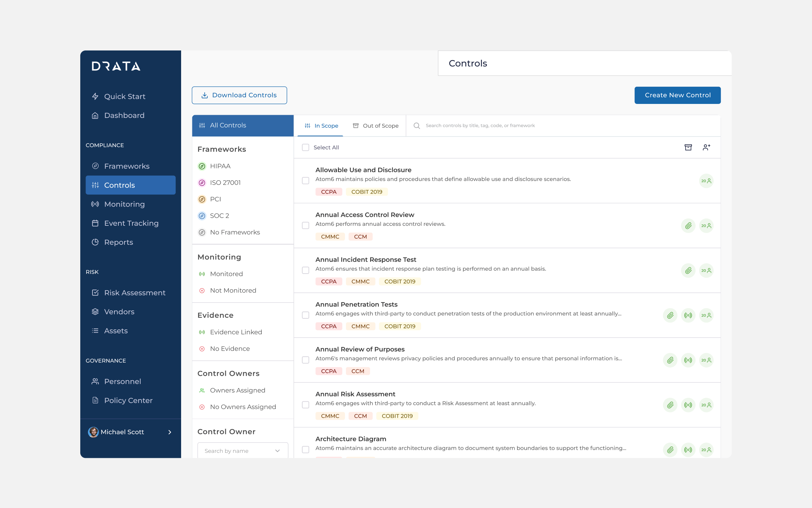
Task: Click Michael Scott's avatar picture
Action: click(93, 432)
